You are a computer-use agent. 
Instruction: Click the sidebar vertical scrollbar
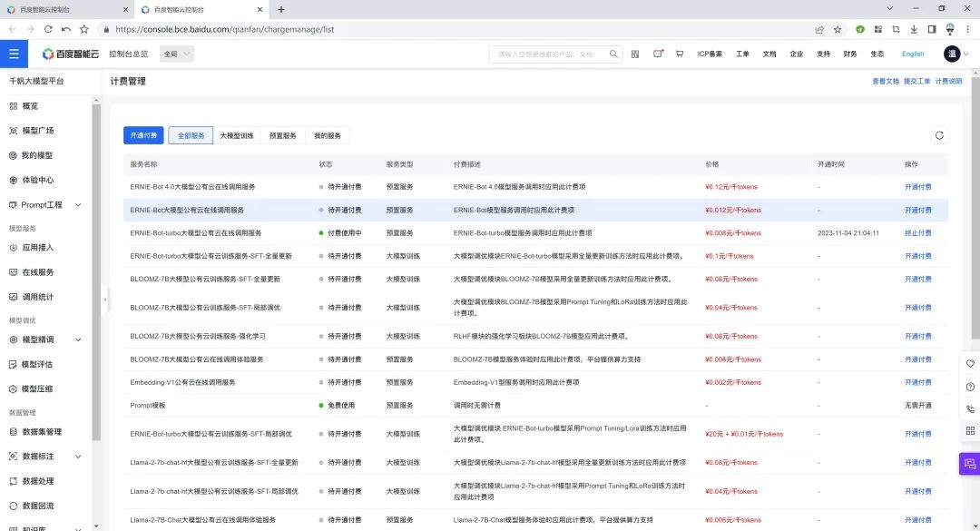[x=95, y=272]
